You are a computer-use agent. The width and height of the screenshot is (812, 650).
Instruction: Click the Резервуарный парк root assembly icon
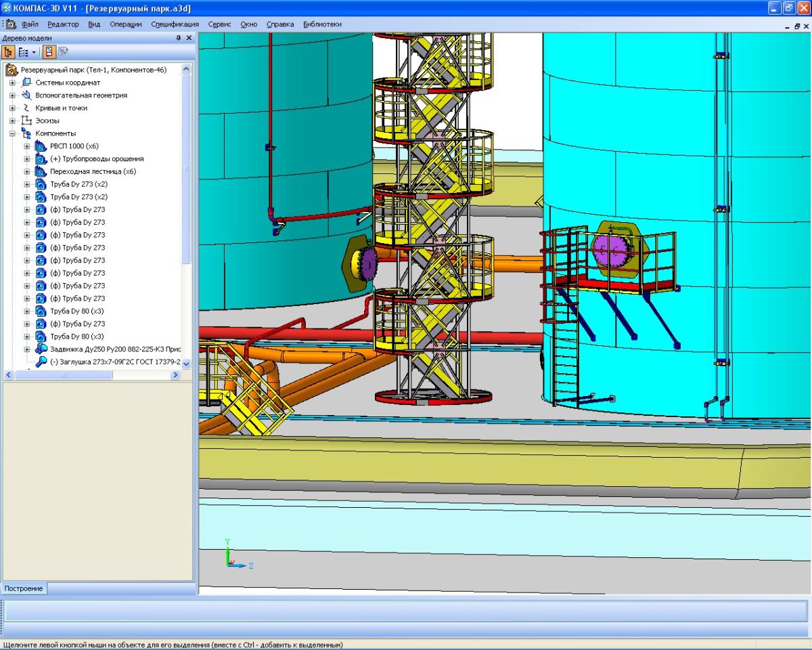12,70
